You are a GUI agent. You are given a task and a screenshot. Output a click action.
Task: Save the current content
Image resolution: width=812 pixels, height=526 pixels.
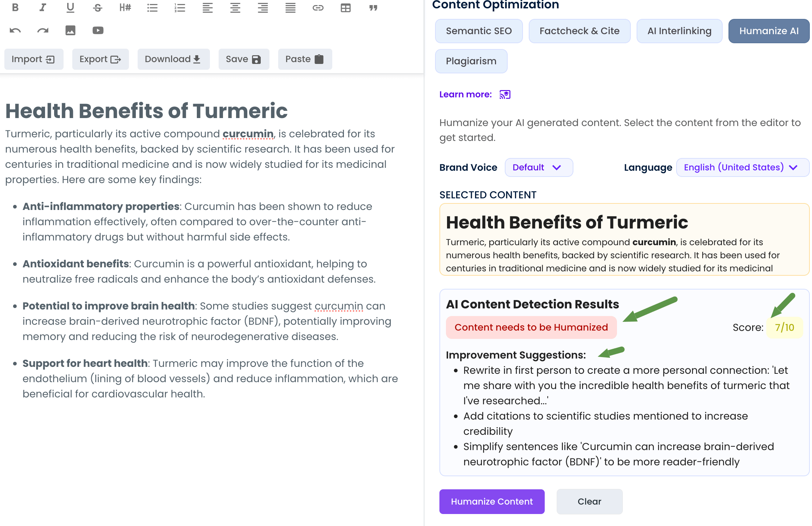pyautogui.click(x=244, y=59)
